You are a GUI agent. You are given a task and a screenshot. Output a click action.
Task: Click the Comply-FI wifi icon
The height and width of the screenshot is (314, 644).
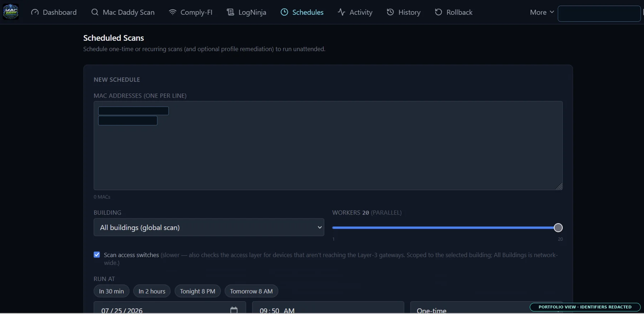coord(172,12)
